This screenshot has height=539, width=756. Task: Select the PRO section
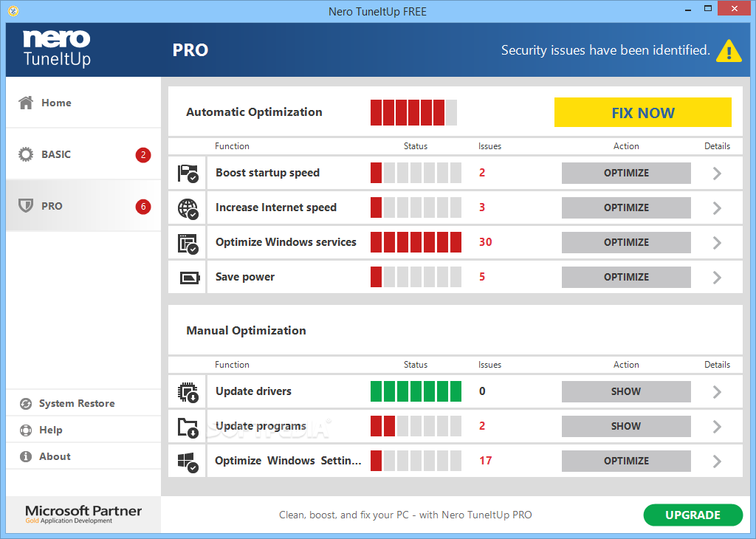pyautogui.click(x=83, y=206)
